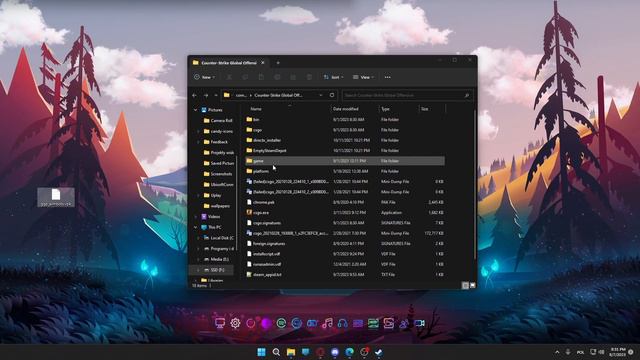Screen dimensions: 640x360
Task: Open the See more (three dots) menu
Action: [387, 77]
